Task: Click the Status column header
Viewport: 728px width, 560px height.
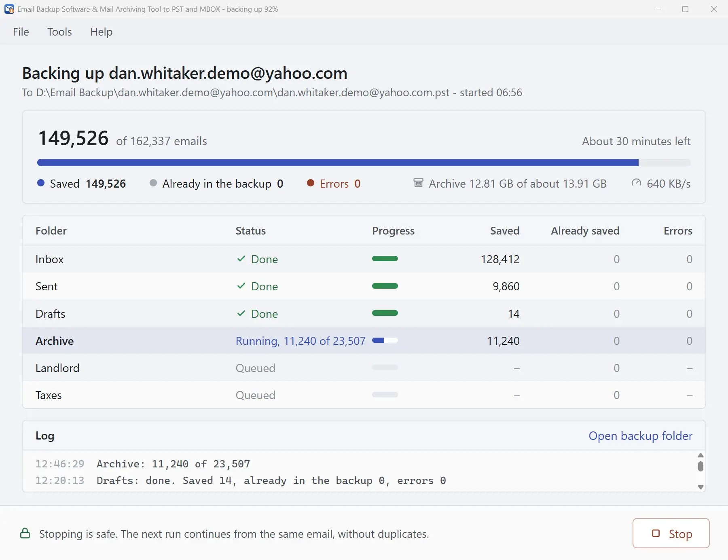Action: 251,230
